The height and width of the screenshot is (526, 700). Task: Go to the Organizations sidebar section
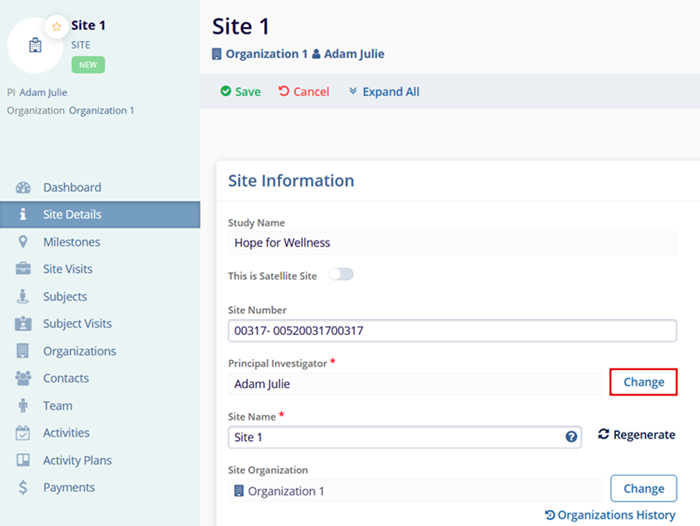point(79,351)
